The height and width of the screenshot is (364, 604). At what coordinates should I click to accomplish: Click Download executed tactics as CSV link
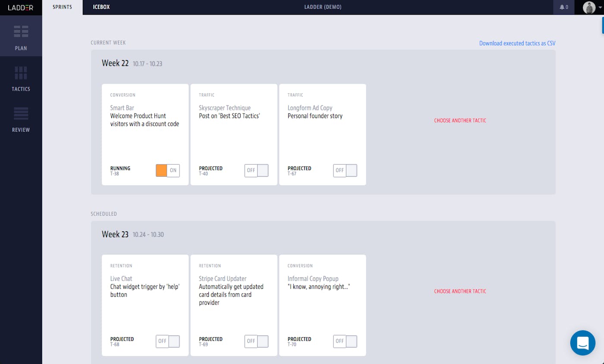[x=517, y=43]
